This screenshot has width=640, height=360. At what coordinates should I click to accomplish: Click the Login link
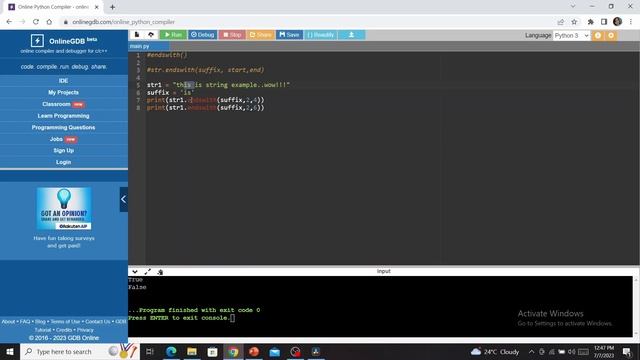[x=63, y=162]
